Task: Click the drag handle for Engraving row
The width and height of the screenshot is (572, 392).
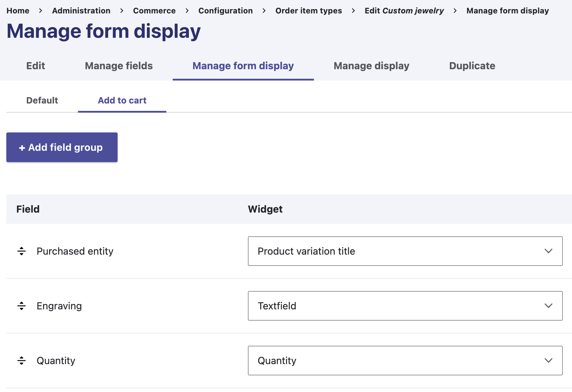Action: pyautogui.click(x=22, y=306)
